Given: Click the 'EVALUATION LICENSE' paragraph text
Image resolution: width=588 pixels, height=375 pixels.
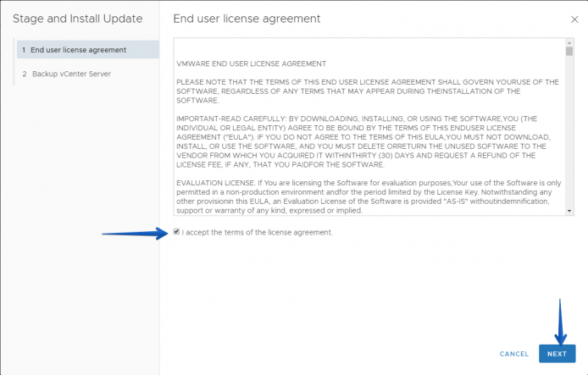Looking at the screenshot, I should 369,196.
